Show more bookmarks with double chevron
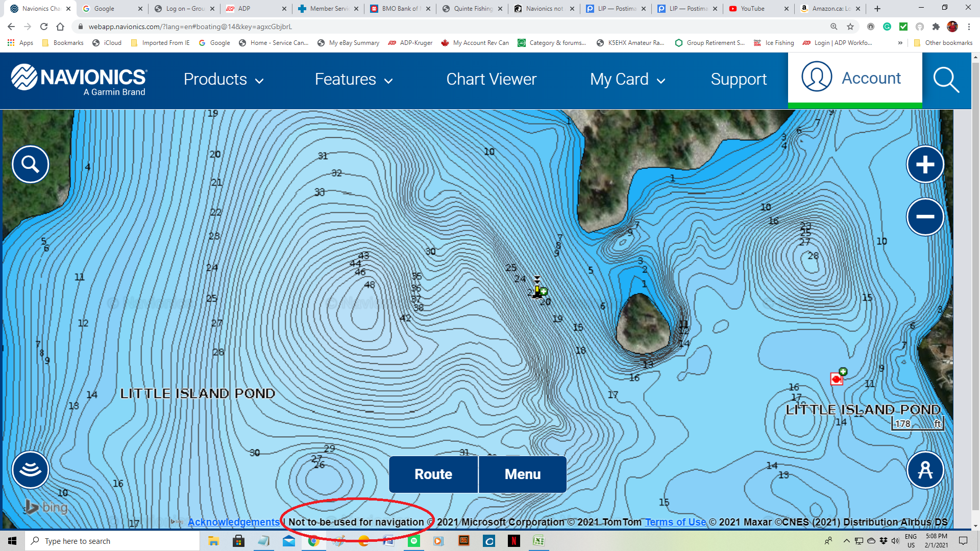980x551 pixels. [x=900, y=43]
